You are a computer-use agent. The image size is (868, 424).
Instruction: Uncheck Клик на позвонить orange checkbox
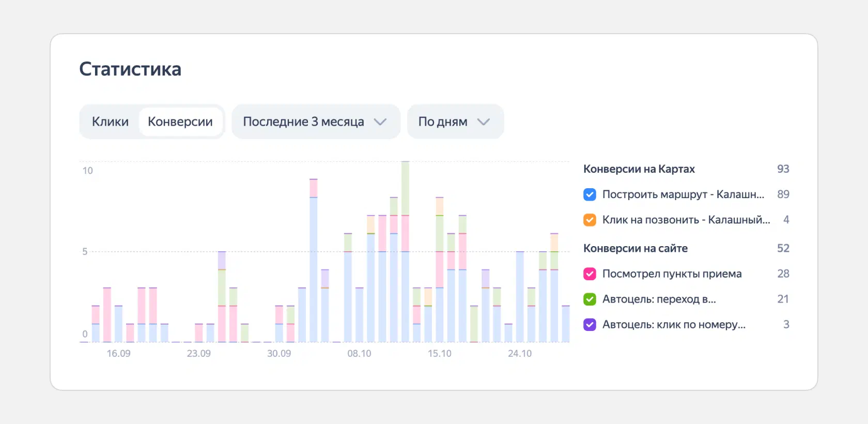[x=590, y=220]
